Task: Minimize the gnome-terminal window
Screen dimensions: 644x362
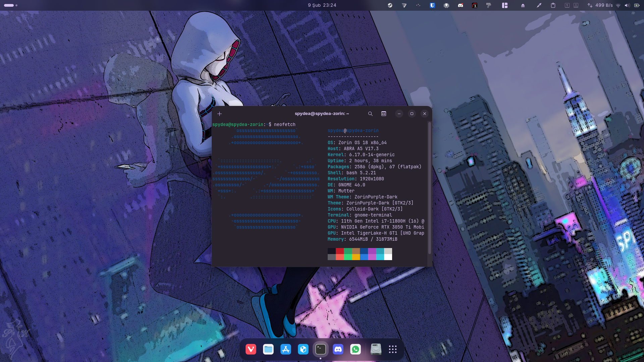Action: pos(399,114)
